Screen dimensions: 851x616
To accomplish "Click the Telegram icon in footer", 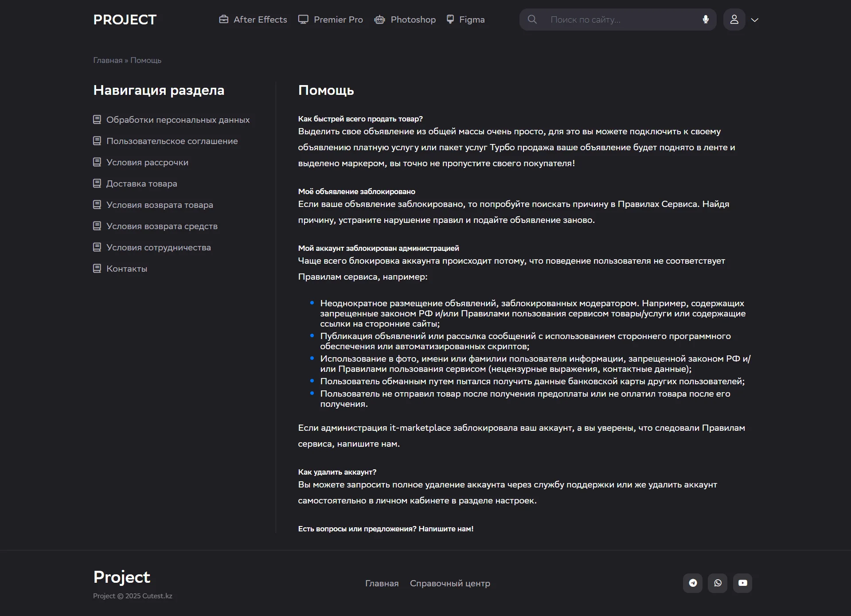I will pos(693,583).
